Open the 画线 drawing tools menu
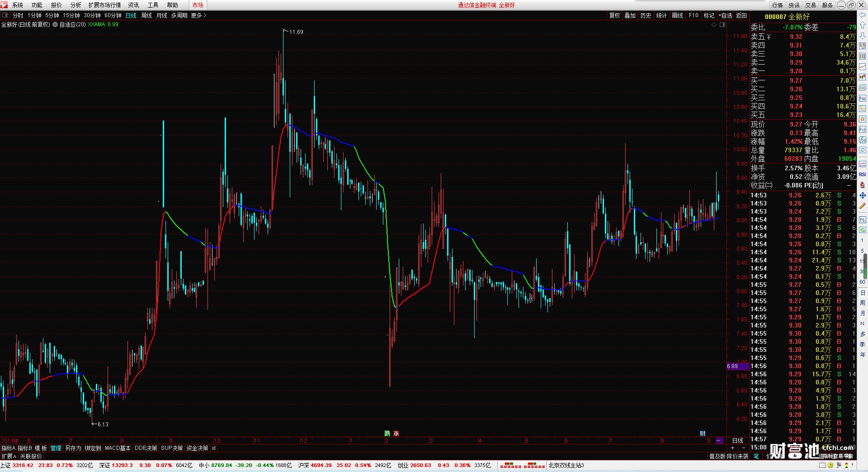 [678, 15]
